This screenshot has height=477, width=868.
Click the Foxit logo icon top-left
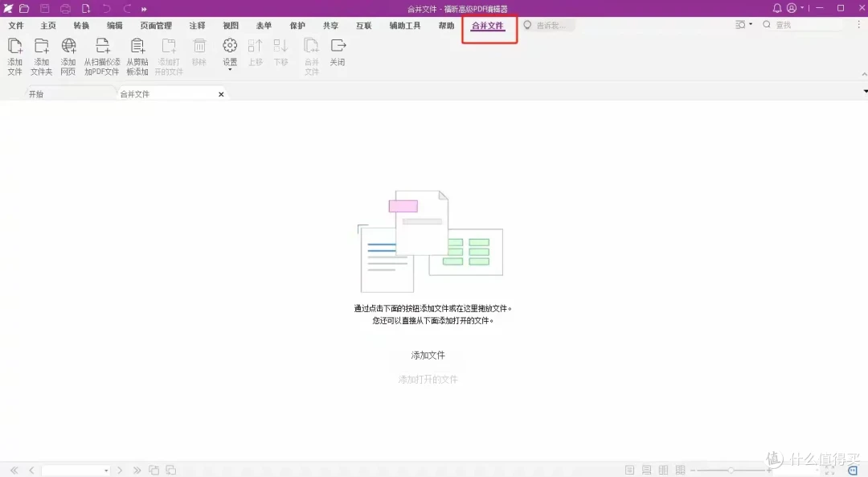8,8
